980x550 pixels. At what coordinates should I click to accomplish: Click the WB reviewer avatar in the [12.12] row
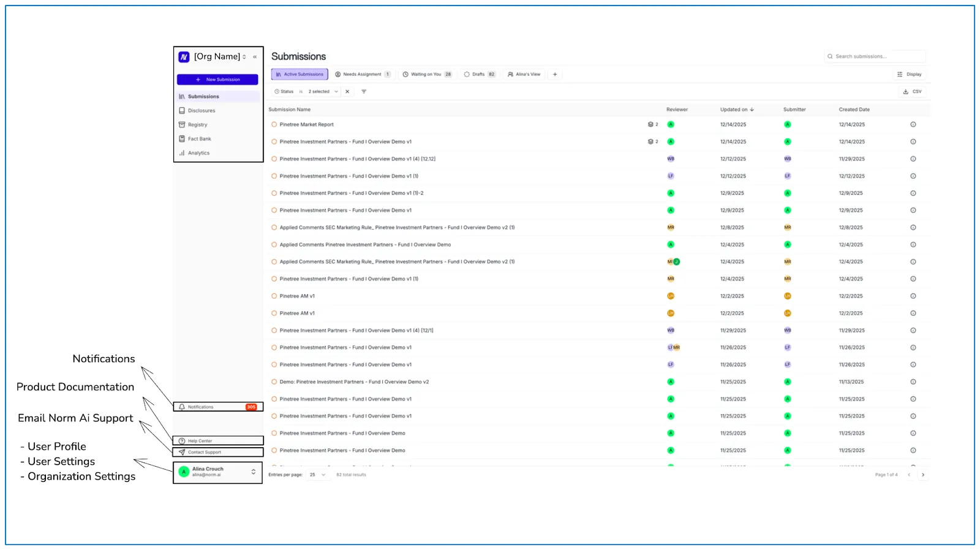pyautogui.click(x=671, y=159)
